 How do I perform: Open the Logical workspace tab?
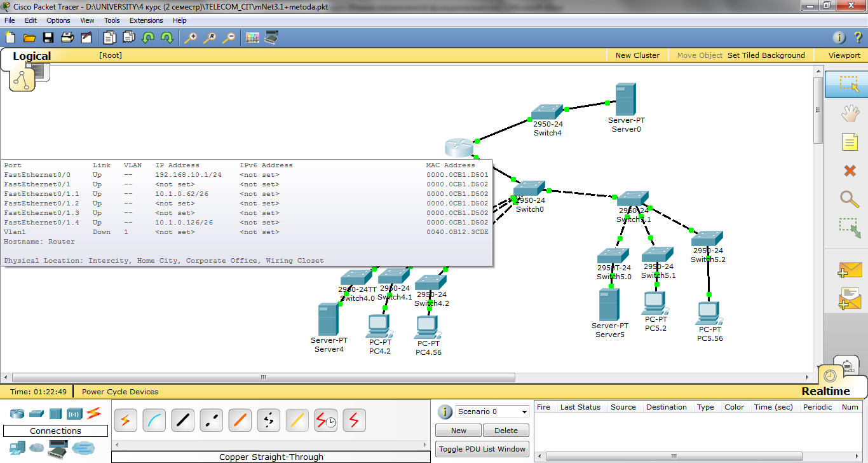point(32,56)
